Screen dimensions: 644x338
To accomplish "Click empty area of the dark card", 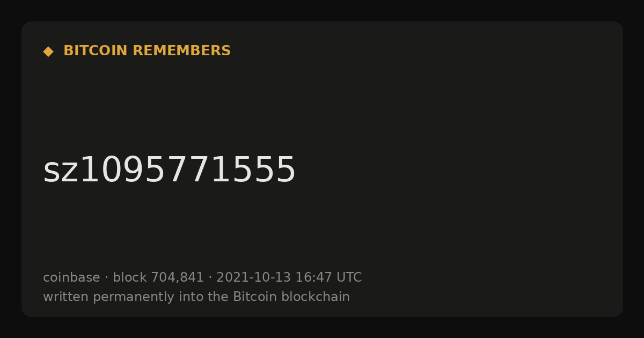I will (x=456, y=161).
